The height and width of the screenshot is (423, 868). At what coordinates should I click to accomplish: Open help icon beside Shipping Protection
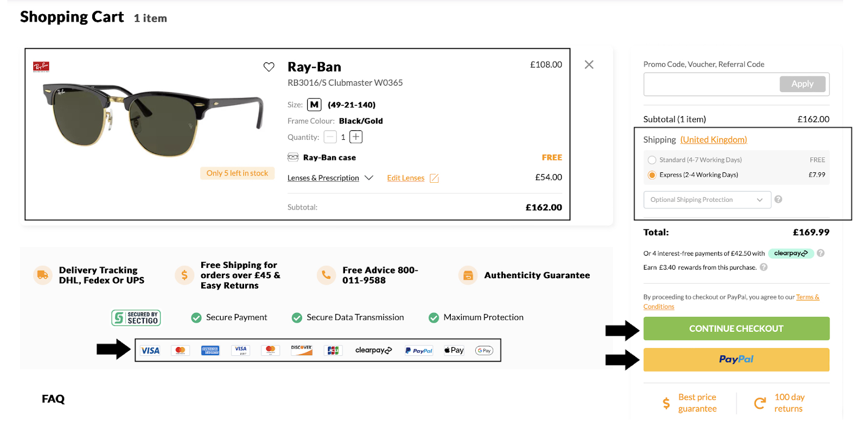click(778, 199)
